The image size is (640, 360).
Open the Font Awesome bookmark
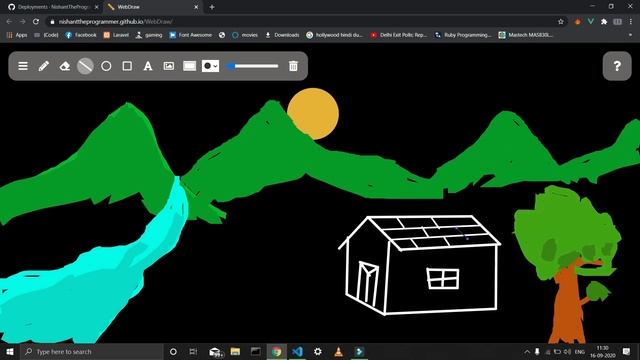pos(190,35)
